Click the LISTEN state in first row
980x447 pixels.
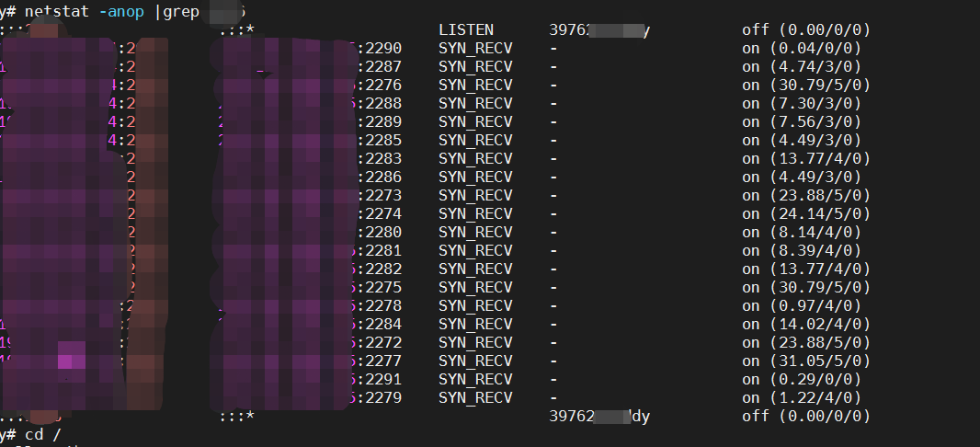[465, 29]
